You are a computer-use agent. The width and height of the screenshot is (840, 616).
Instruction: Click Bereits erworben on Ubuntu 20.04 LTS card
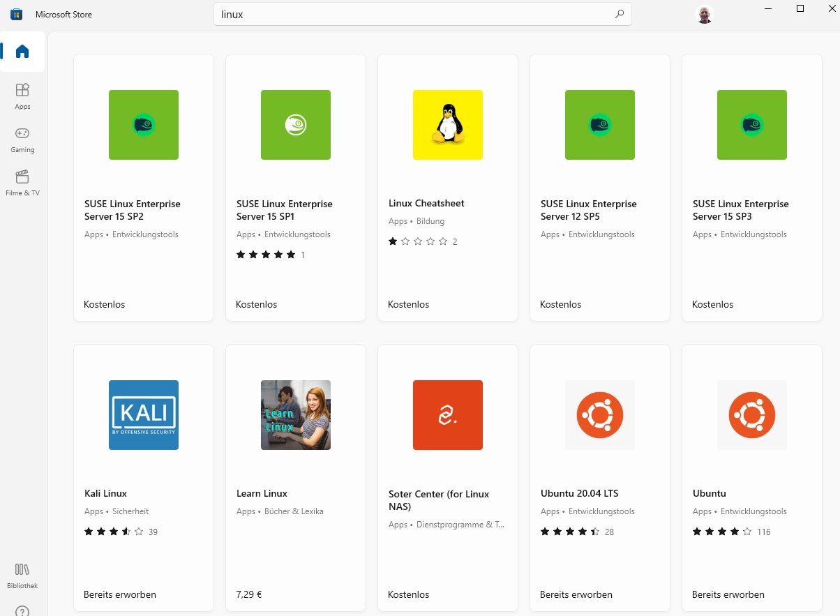click(576, 594)
